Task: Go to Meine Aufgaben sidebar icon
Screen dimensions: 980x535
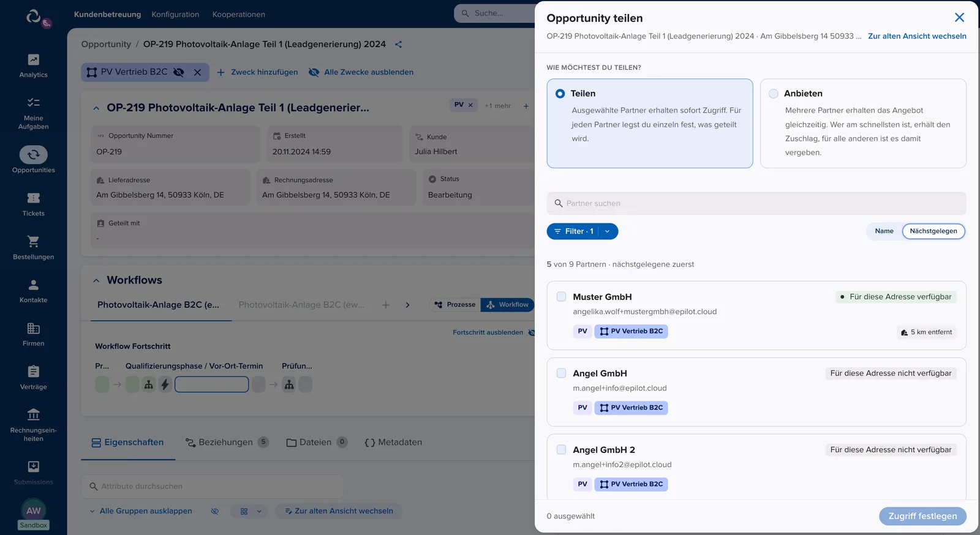Action: click(x=34, y=103)
